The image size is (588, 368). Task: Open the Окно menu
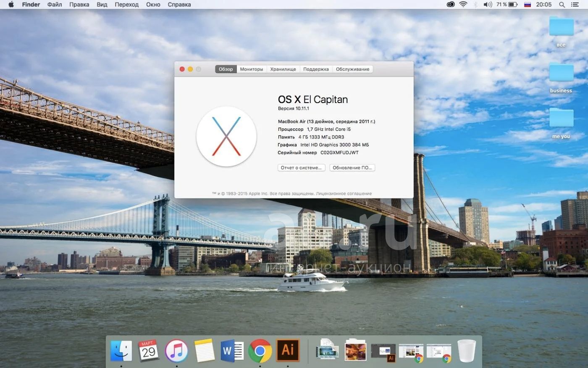click(153, 5)
